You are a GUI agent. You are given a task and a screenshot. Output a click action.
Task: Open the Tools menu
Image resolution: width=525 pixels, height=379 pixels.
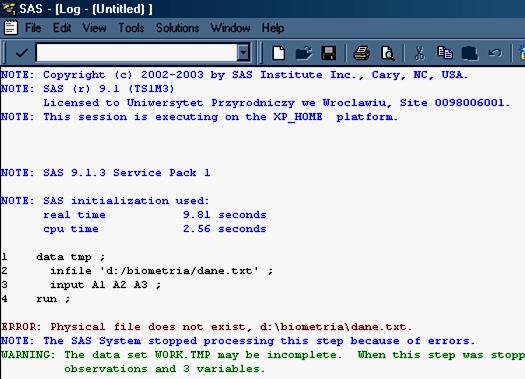131,28
